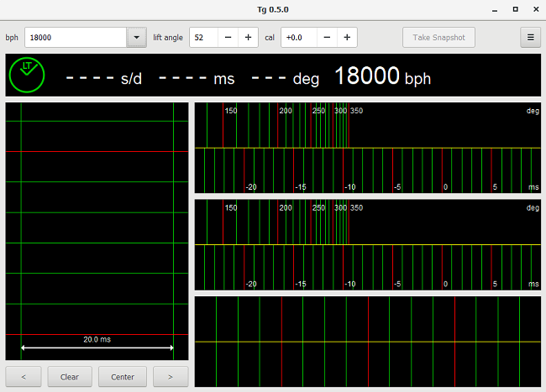Viewport: 546px width, 392px height.
Task: Click the cal value field
Action: 298,38
